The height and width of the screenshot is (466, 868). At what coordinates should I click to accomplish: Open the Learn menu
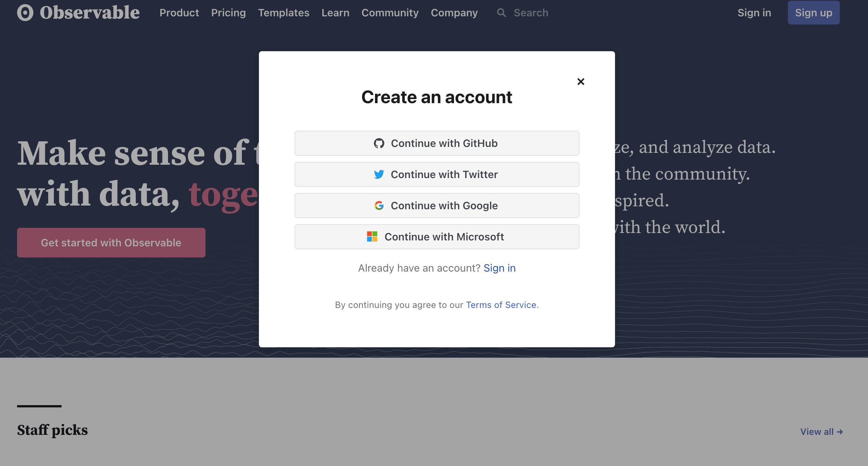[335, 13]
